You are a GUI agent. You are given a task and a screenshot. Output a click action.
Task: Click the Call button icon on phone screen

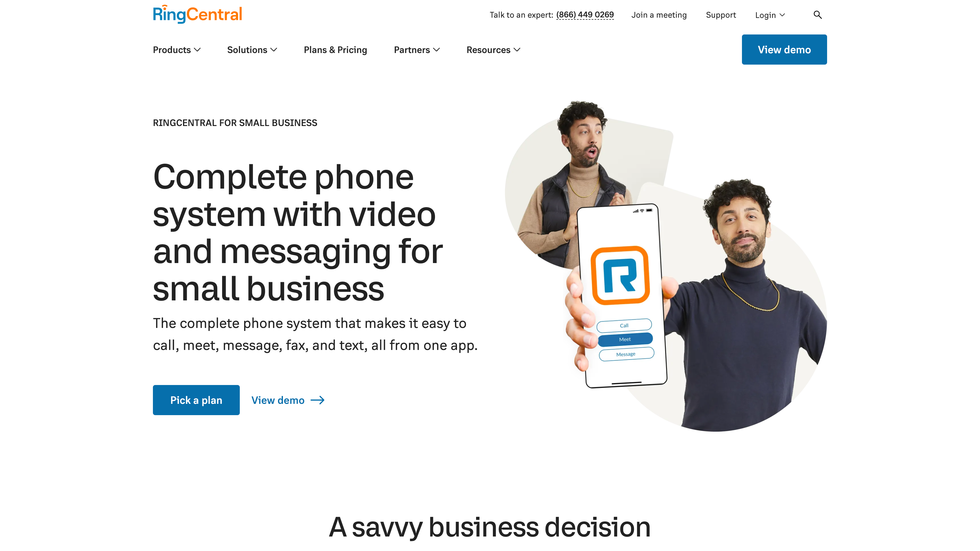coord(624,325)
